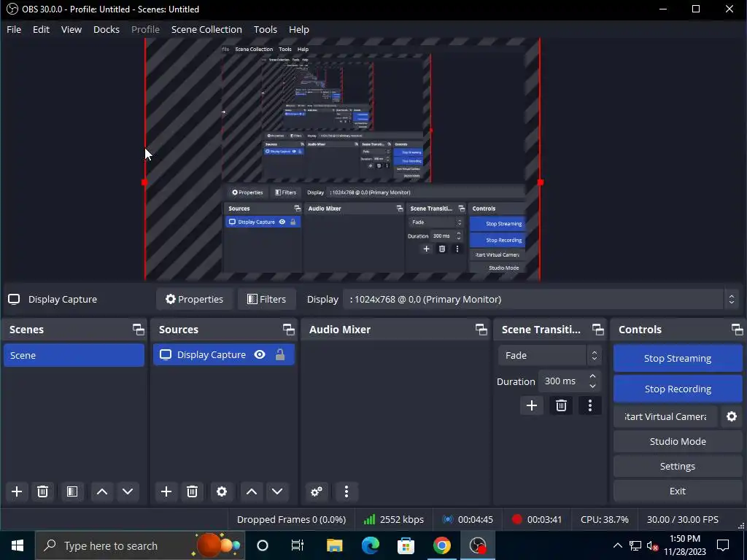This screenshot has height=560, width=747.
Task: Open source properties gear in Sources dock
Action: click(x=222, y=491)
